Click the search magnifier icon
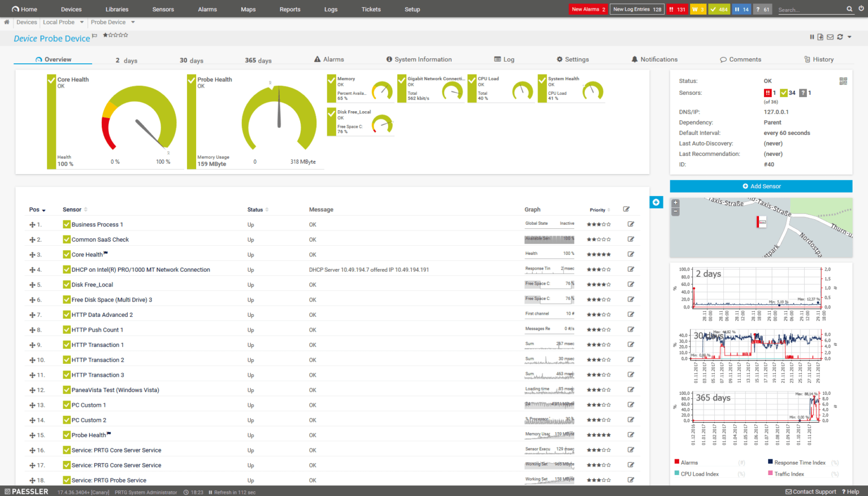868x496 pixels. (x=849, y=9)
